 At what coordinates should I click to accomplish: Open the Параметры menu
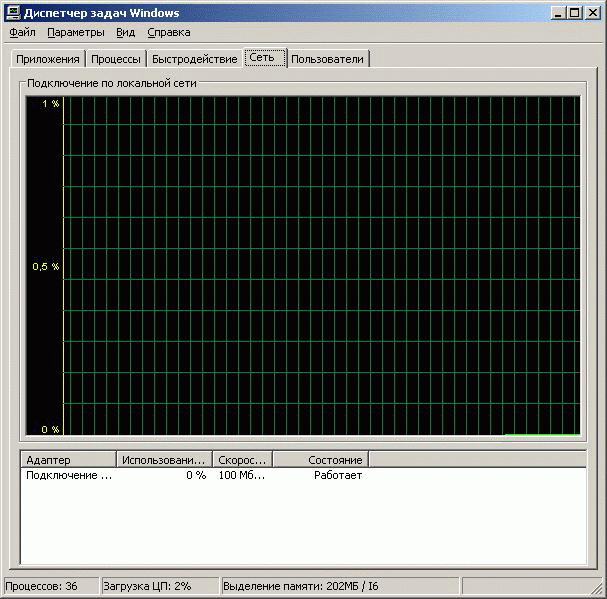(x=76, y=33)
